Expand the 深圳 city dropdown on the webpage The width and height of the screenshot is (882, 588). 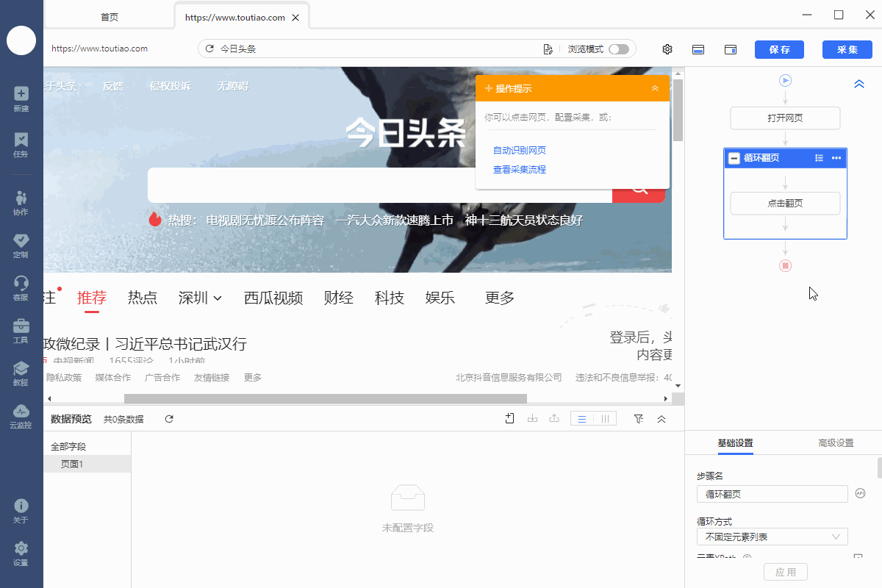[200, 298]
